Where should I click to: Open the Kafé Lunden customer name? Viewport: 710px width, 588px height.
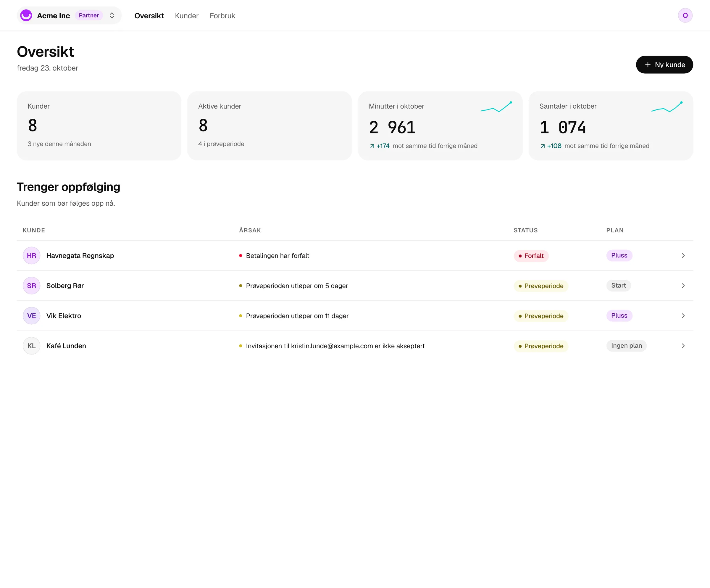pos(66,346)
